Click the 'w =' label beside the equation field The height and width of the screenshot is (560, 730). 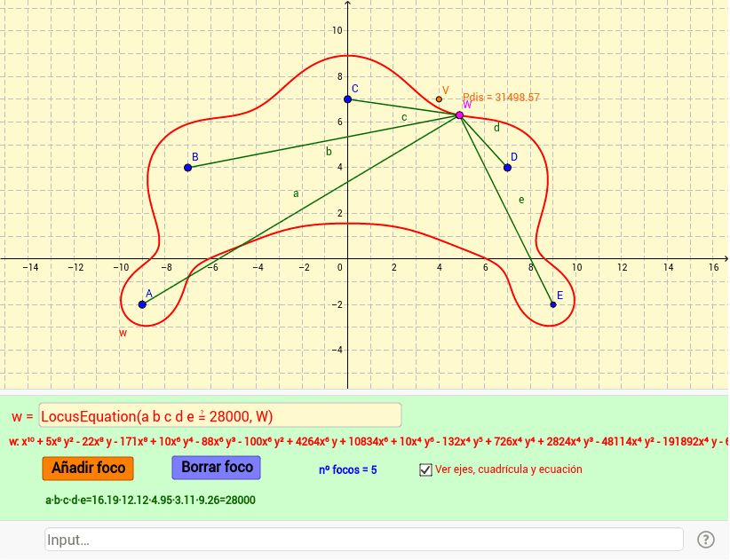click(22, 416)
